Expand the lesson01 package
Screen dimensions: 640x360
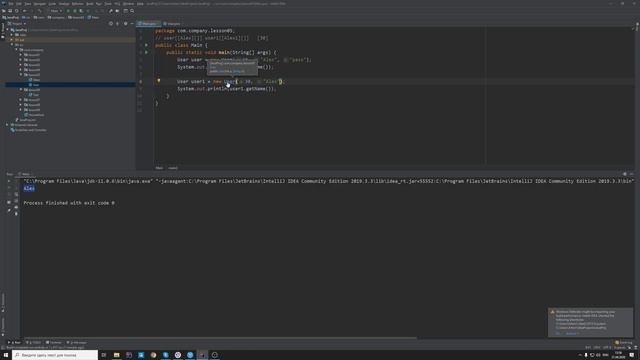pyautogui.click(x=21, y=55)
